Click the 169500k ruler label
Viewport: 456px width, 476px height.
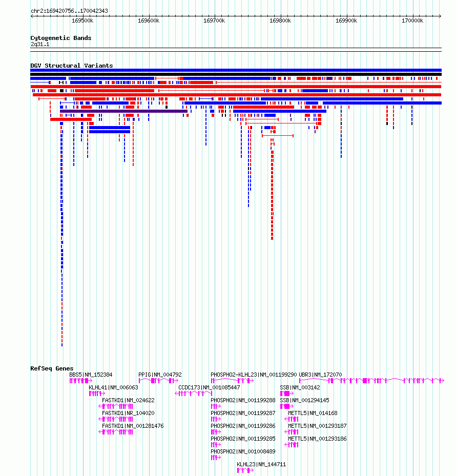(82, 20)
